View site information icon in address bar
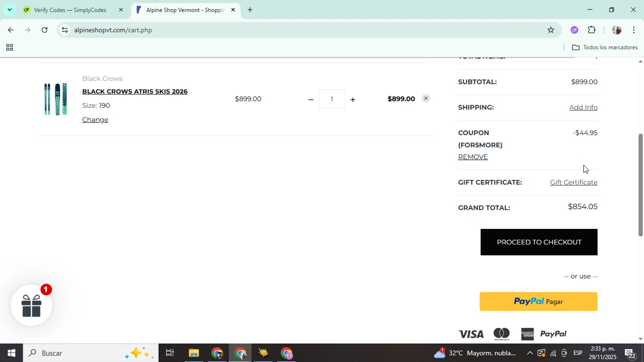644x362 pixels. click(x=64, y=30)
